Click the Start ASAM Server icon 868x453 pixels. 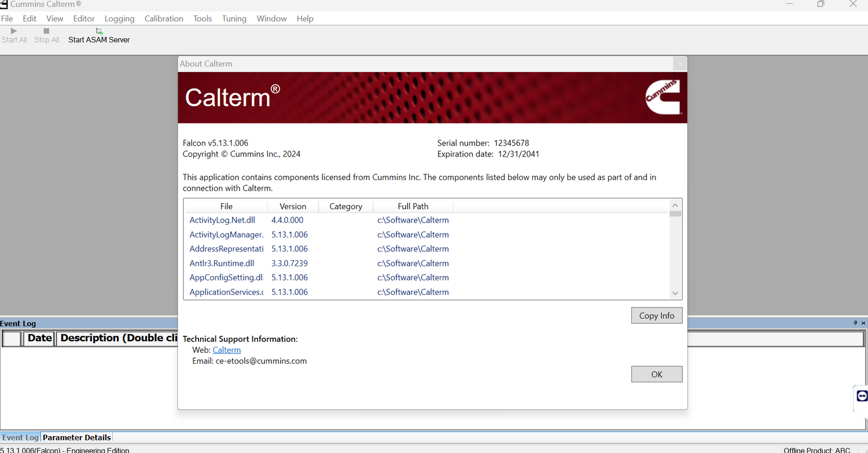tap(99, 31)
